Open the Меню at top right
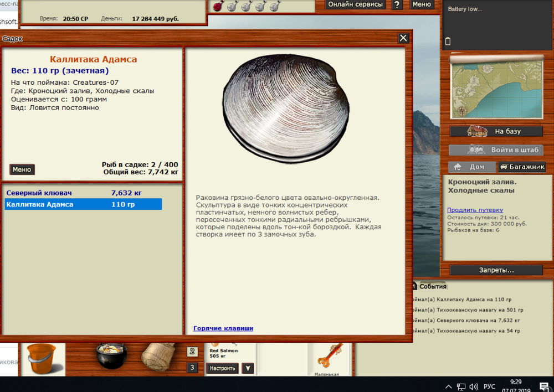This screenshot has width=554, height=392. pyautogui.click(x=422, y=4)
